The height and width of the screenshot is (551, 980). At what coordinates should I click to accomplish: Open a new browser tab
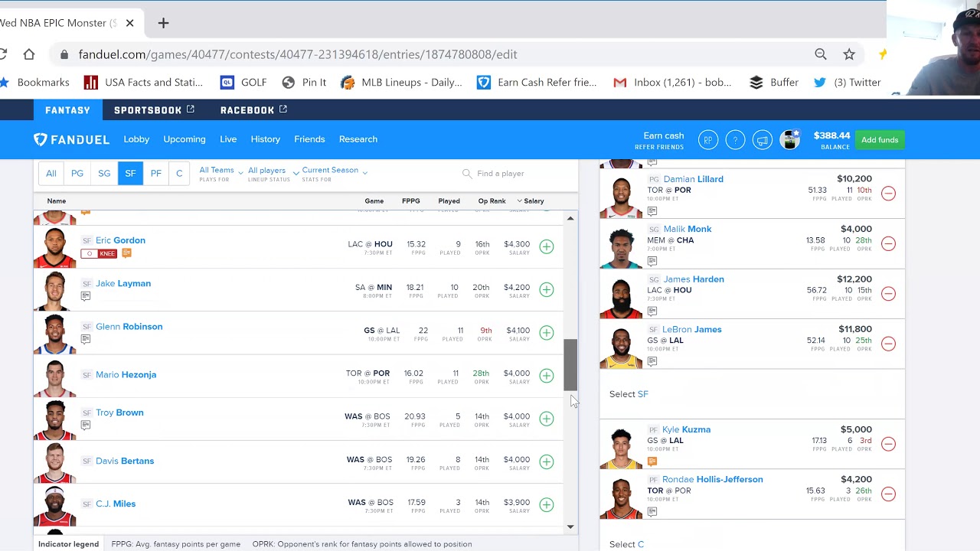pos(163,23)
